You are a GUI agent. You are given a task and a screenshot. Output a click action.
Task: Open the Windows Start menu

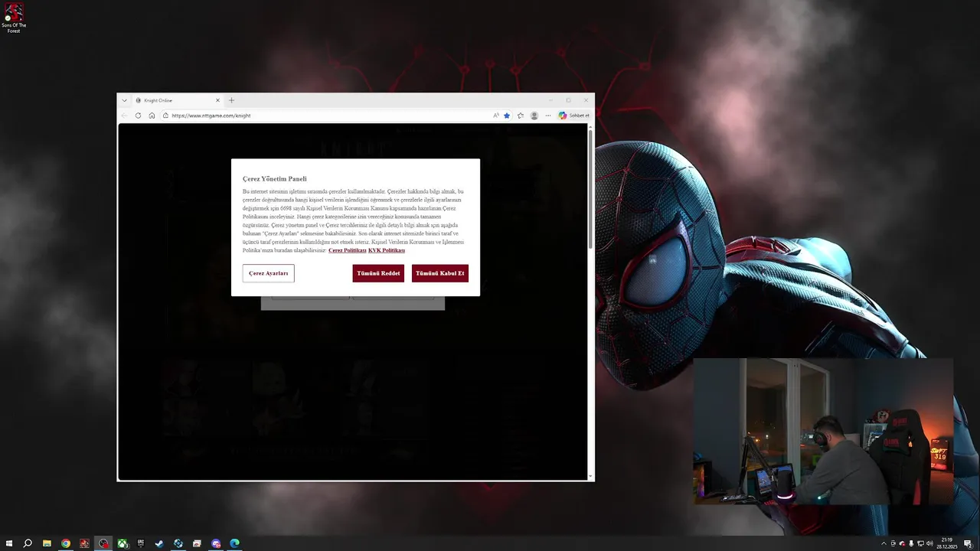9,543
